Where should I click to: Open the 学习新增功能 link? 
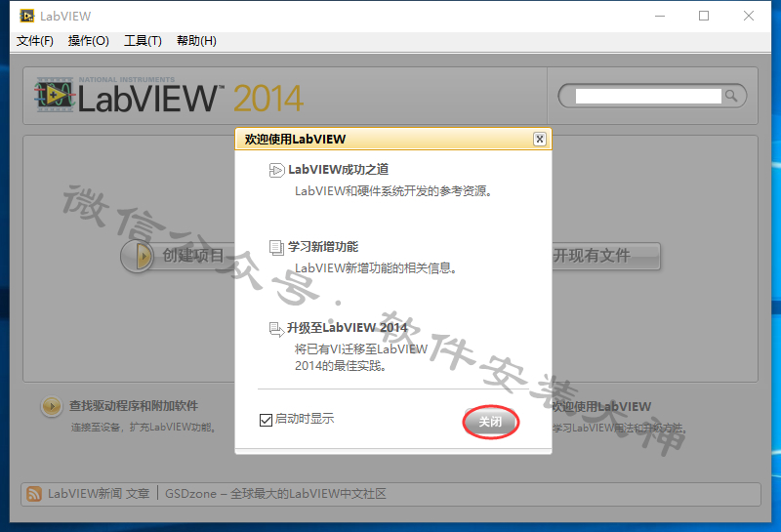point(323,247)
